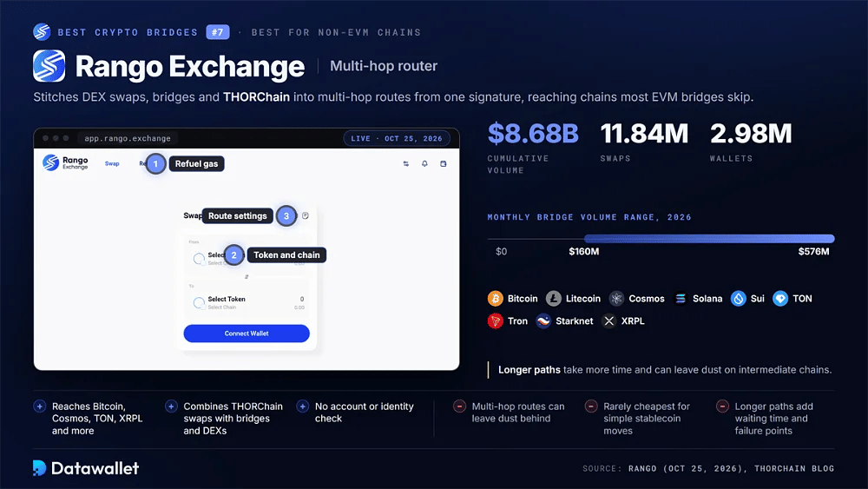Click the Cosmos chain icon
Screen dimensions: 868x489
coord(616,299)
